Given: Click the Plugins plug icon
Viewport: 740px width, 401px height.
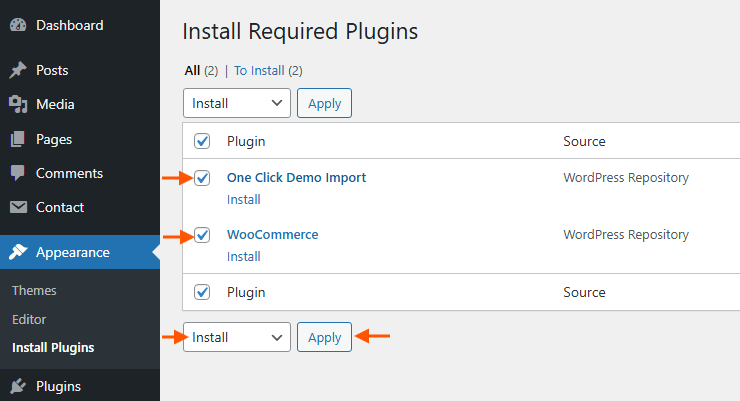Looking at the screenshot, I should [x=18, y=386].
